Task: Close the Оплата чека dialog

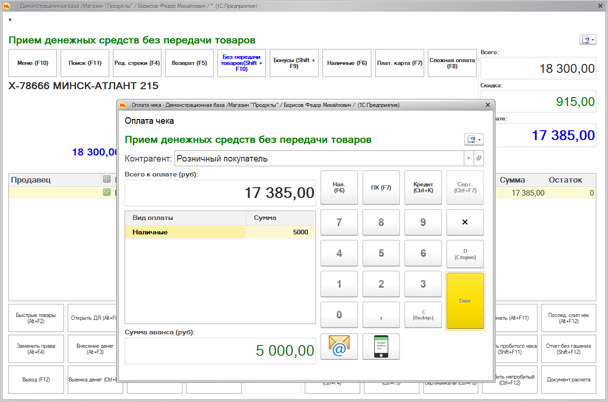Action: point(488,105)
